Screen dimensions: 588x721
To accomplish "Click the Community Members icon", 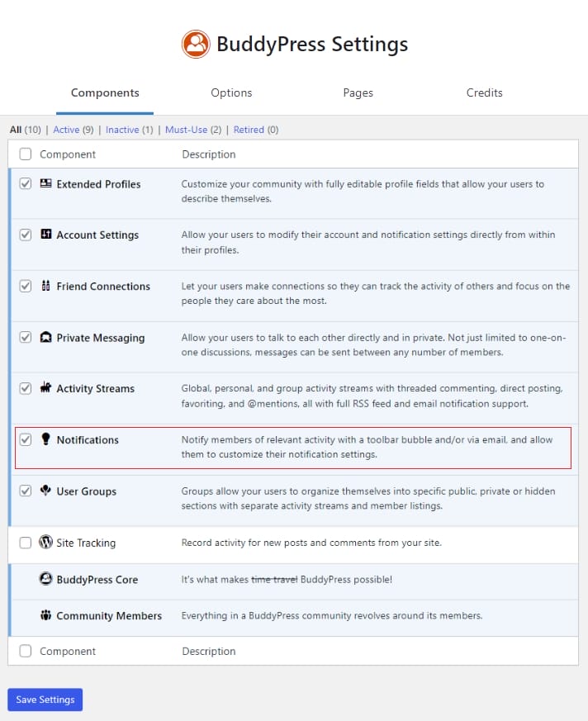I will click(46, 615).
